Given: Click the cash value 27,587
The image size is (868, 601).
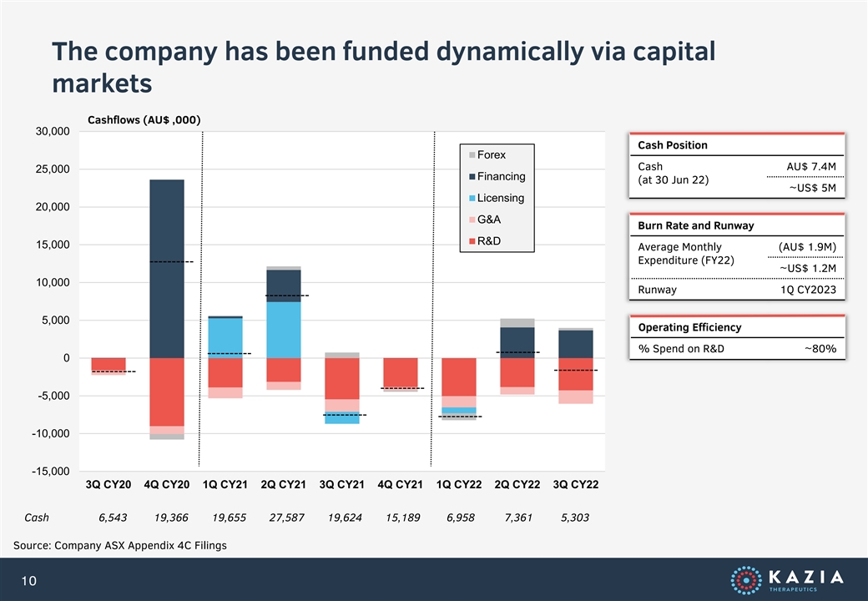Looking at the screenshot, I should pos(287,518).
